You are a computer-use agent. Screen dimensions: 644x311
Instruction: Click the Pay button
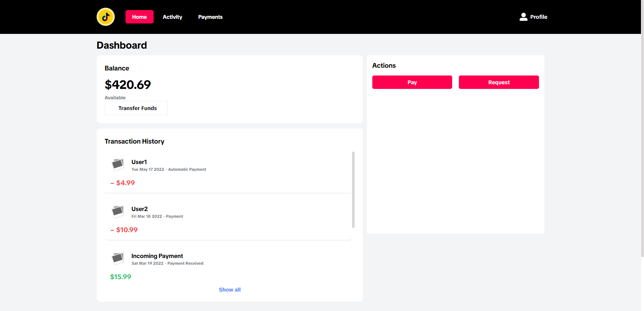tap(412, 82)
